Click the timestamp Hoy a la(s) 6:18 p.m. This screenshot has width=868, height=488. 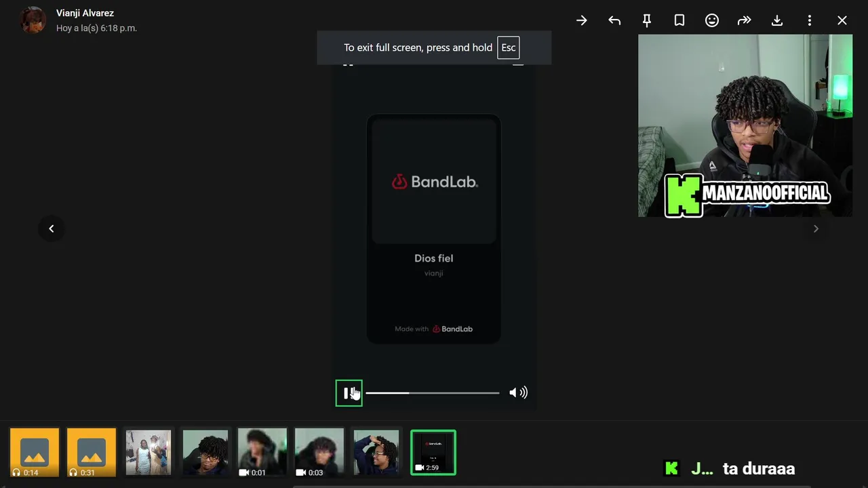pyautogui.click(x=96, y=28)
